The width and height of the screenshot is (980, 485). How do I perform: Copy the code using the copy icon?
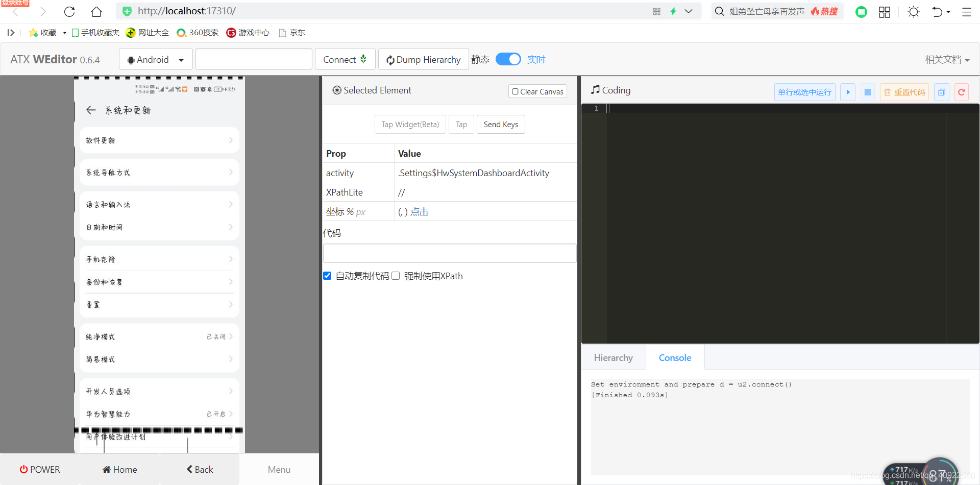pos(942,92)
